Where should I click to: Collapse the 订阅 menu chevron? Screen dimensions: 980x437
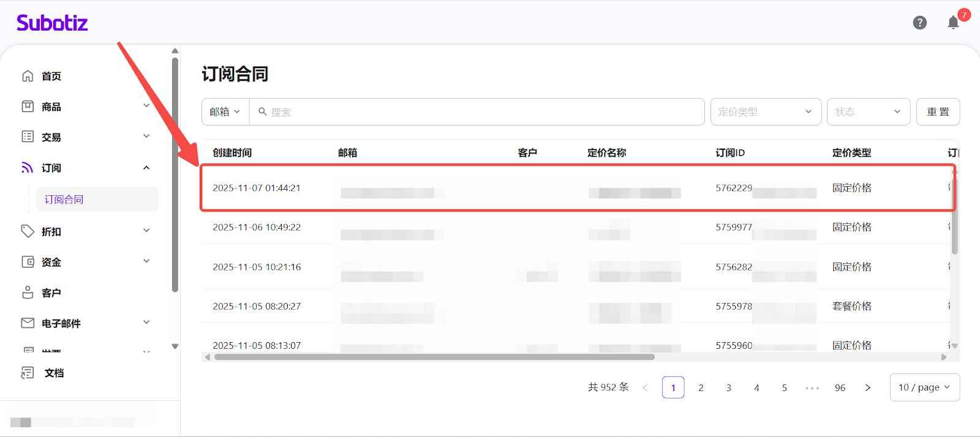146,168
